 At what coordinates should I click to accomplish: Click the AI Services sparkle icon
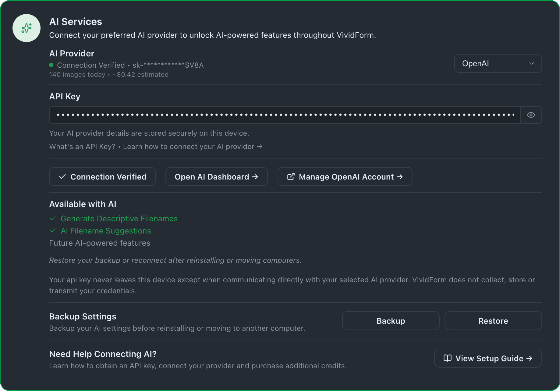pos(27,28)
